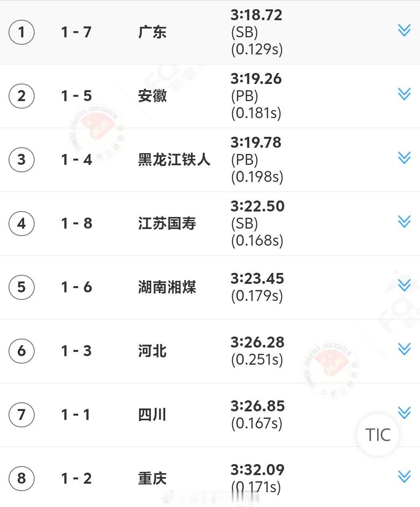420x507 pixels.
Task: Expand details for 湖南湘煤 result row
Action: coord(404,285)
